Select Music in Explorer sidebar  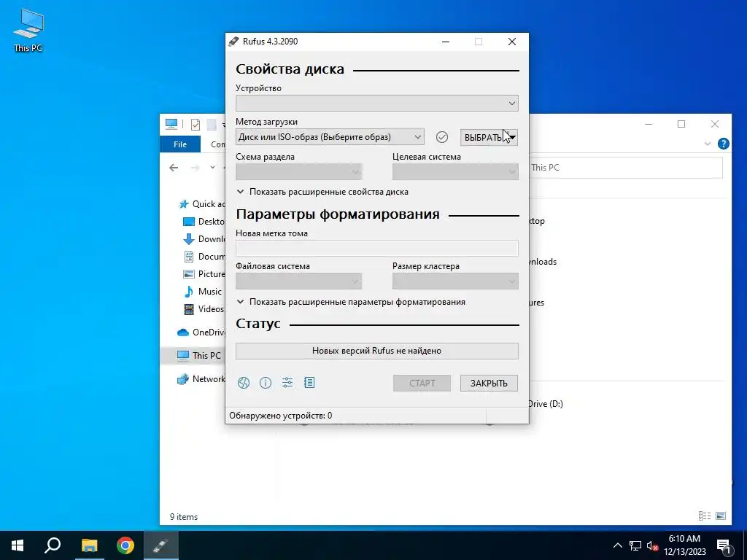203,292
